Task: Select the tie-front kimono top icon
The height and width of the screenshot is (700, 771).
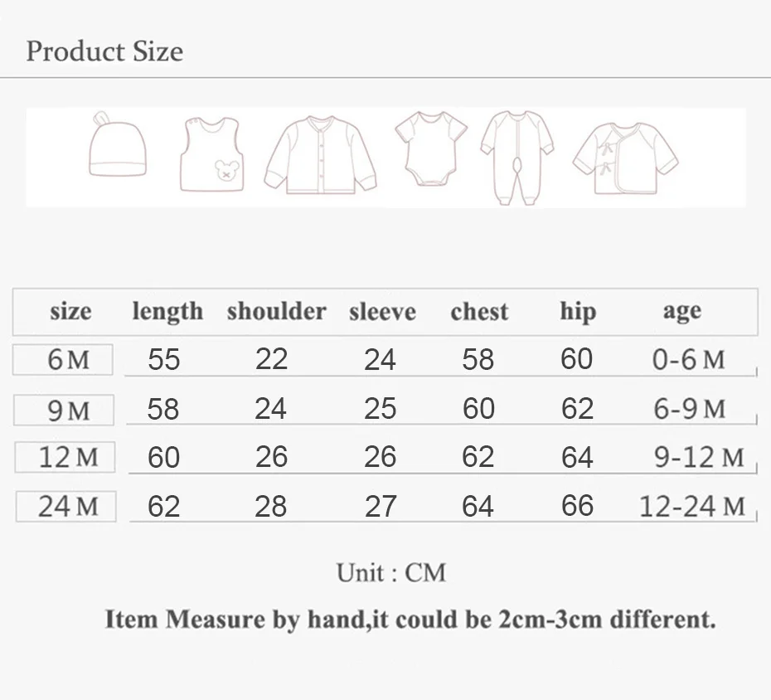Action: [x=625, y=158]
